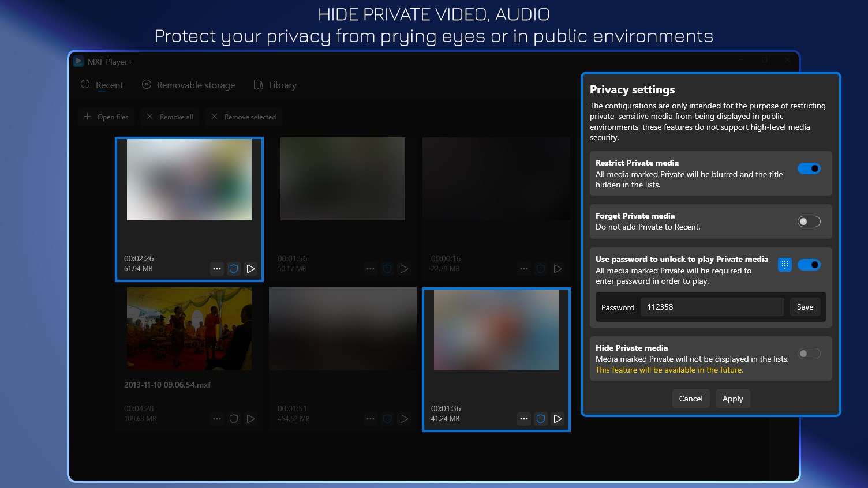Click the Removable storage disc icon
This screenshot has width=868, height=488.
point(146,85)
